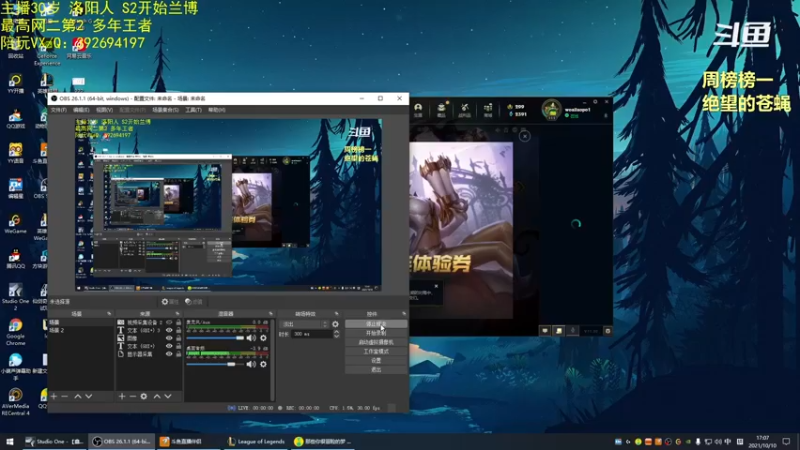Open Studio One 2 desktop icon
The width and height of the screenshot is (800, 450).
coord(15,296)
